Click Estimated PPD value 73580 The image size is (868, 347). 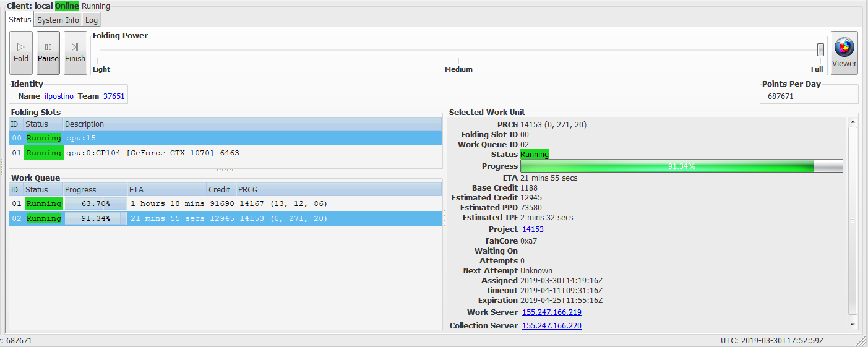pyautogui.click(x=531, y=208)
